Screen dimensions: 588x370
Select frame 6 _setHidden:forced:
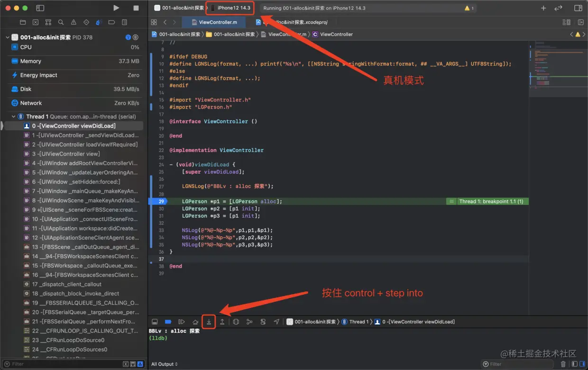[73, 182]
